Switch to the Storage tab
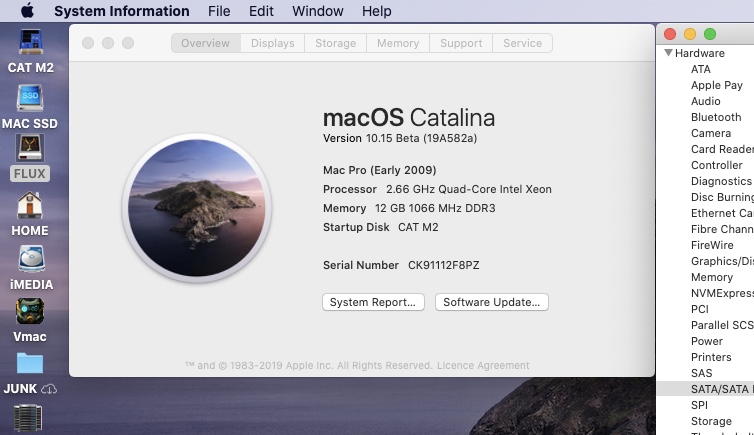The width and height of the screenshot is (754, 435). tap(336, 43)
